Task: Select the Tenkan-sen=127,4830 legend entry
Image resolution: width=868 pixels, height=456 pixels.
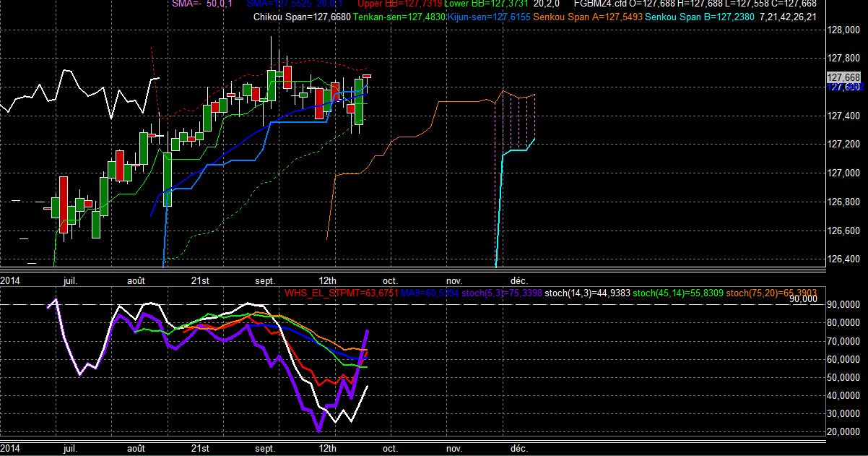Action: point(399,16)
